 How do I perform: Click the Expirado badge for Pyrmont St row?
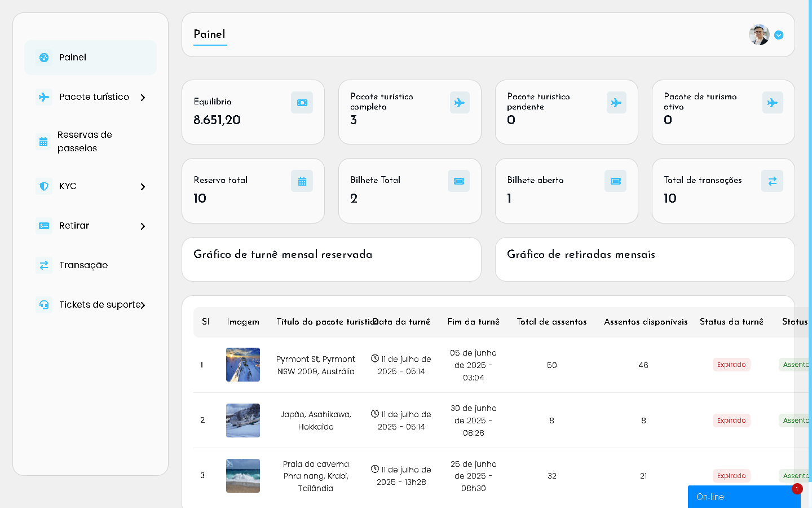point(731,365)
